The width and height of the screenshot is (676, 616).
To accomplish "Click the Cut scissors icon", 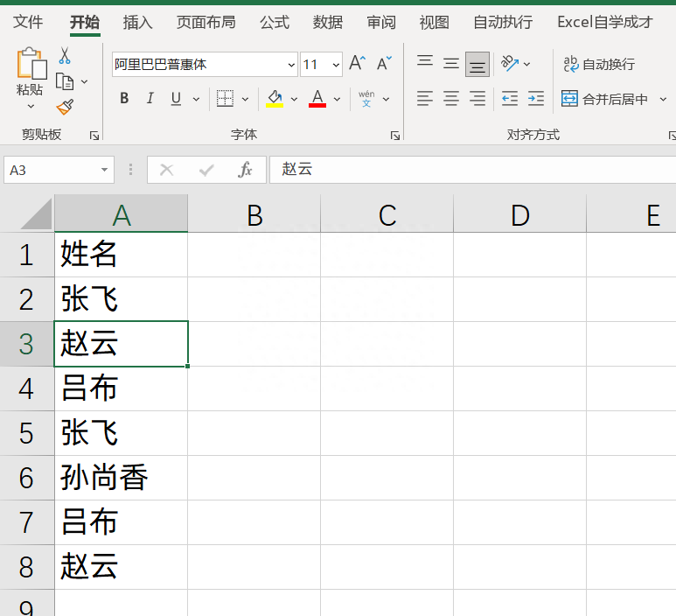I will tap(65, 56).
